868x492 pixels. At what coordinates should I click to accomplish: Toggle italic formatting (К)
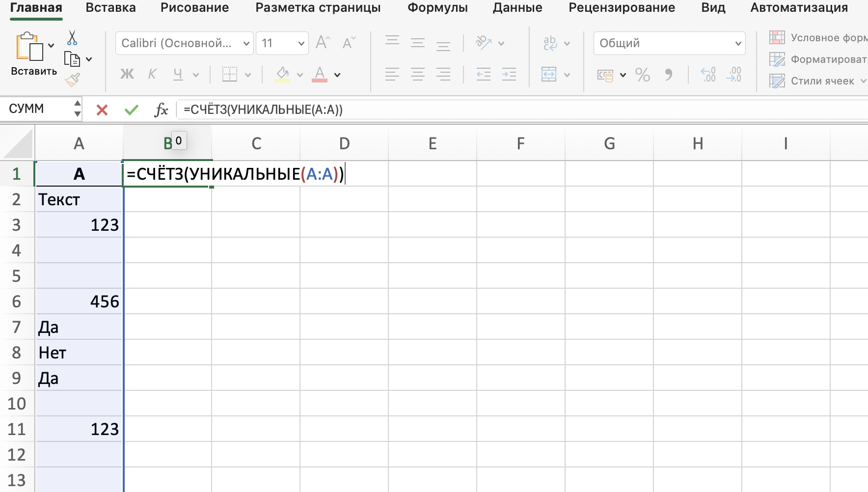click(x=152, y=74)
